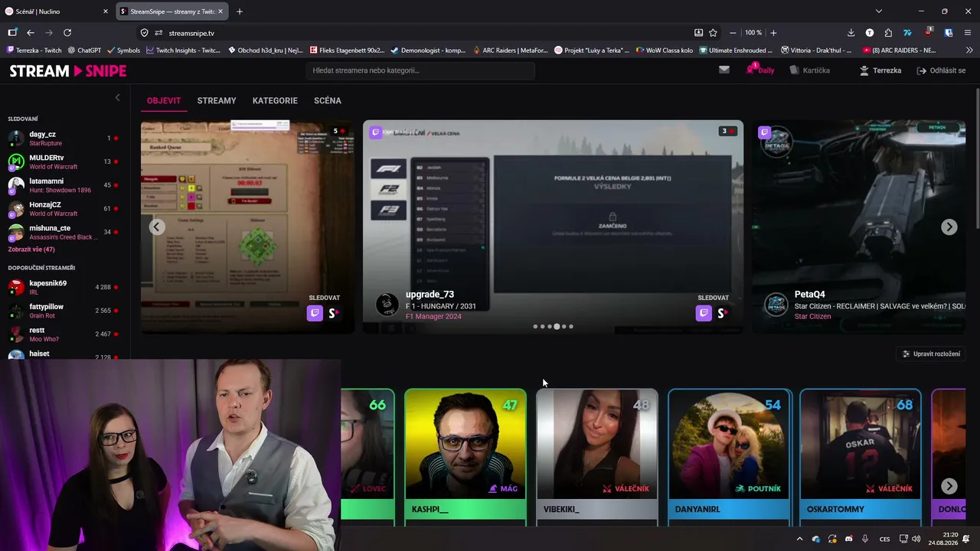Open the microphone tray icon

tap(865, 539)
